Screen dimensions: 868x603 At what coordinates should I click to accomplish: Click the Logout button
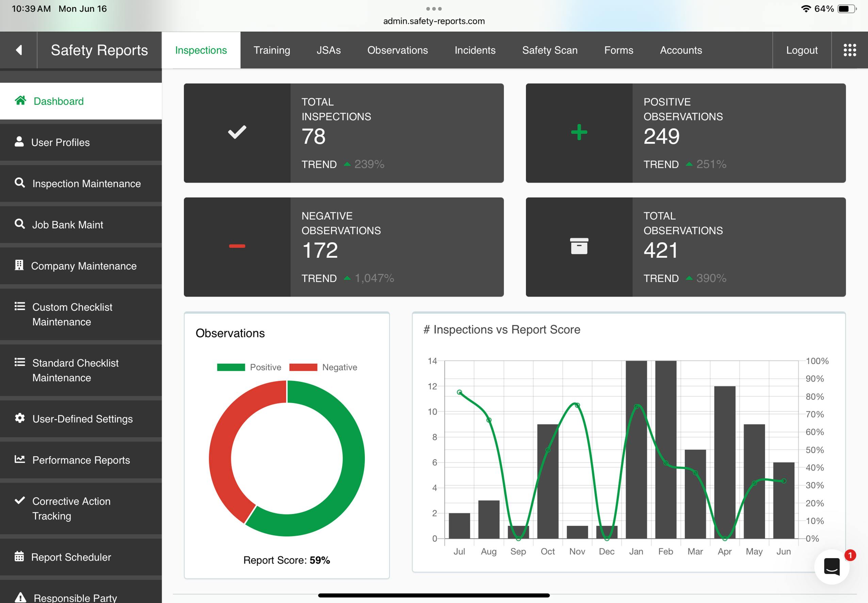tap(802, 49)
